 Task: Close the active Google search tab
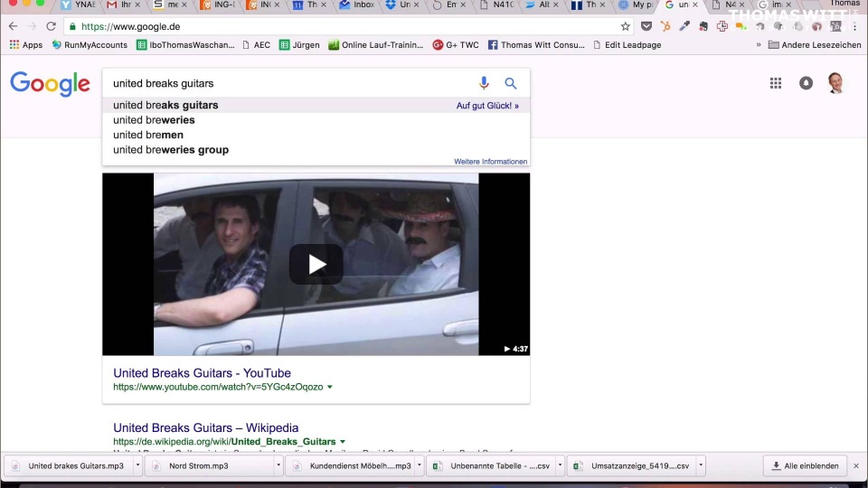[695, 5]
